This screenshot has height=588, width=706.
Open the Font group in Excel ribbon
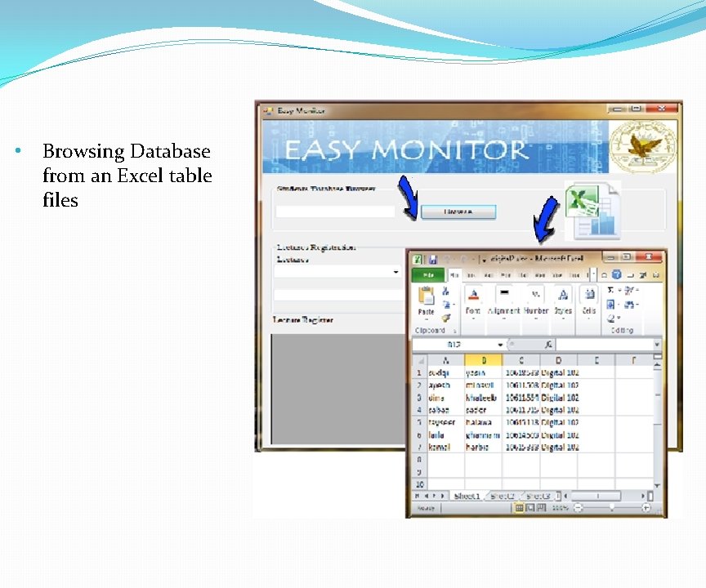coord(473,302)
